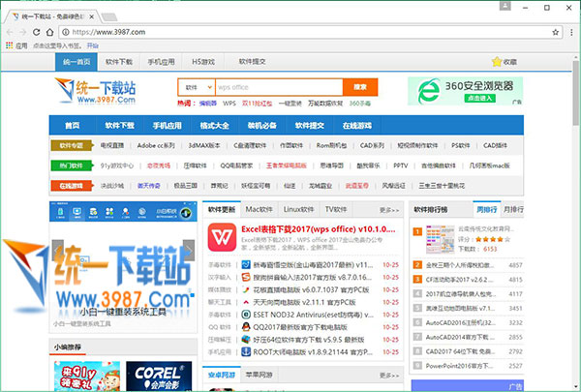Viewport: 581px width, 392px height.
Task: Open AutoCAD2016 entry in ranking list
Action: tap(461, 322)
